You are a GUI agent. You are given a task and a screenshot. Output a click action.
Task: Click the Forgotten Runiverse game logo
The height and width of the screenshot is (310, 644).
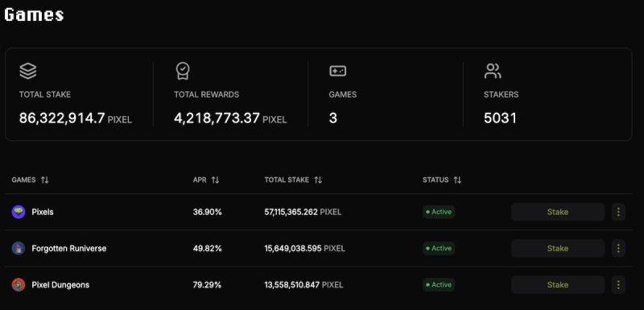tap(19, 249)
